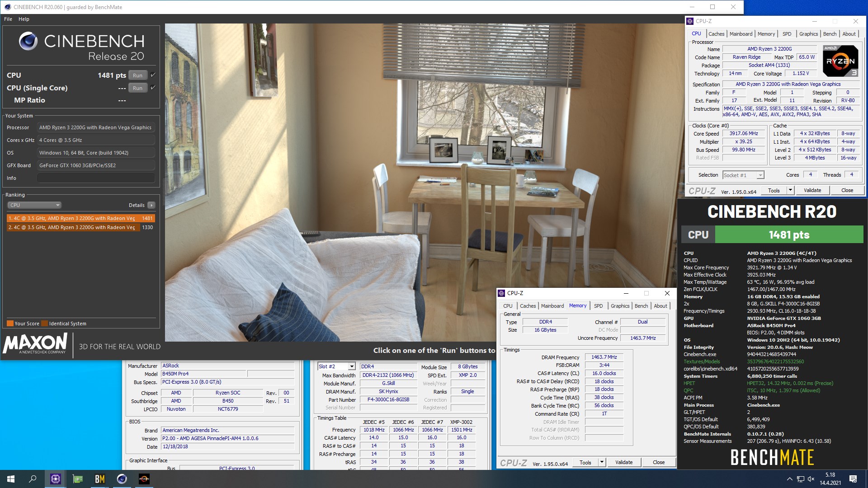Switch to About tab in Memory CPU-Z

click(x=660, y=306)
